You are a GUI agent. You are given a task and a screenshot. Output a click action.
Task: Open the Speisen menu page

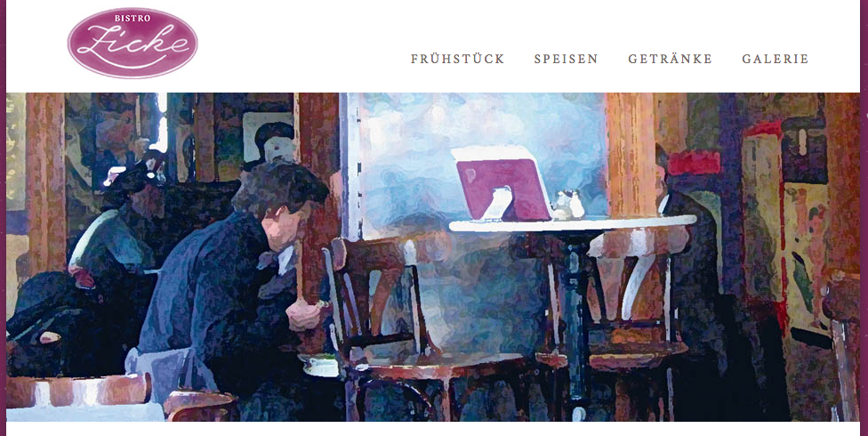(567, 59)
